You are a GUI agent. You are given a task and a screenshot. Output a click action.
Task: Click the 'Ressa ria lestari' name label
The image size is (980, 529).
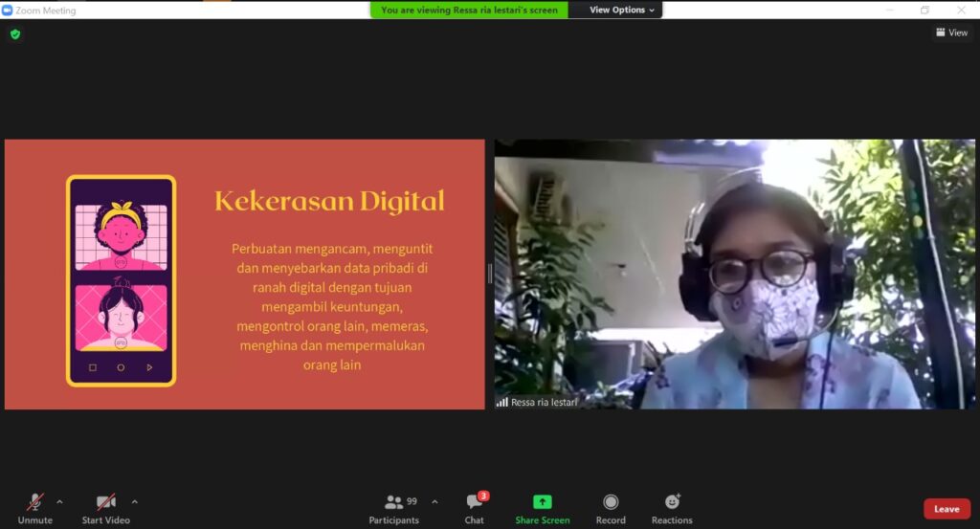544,402
